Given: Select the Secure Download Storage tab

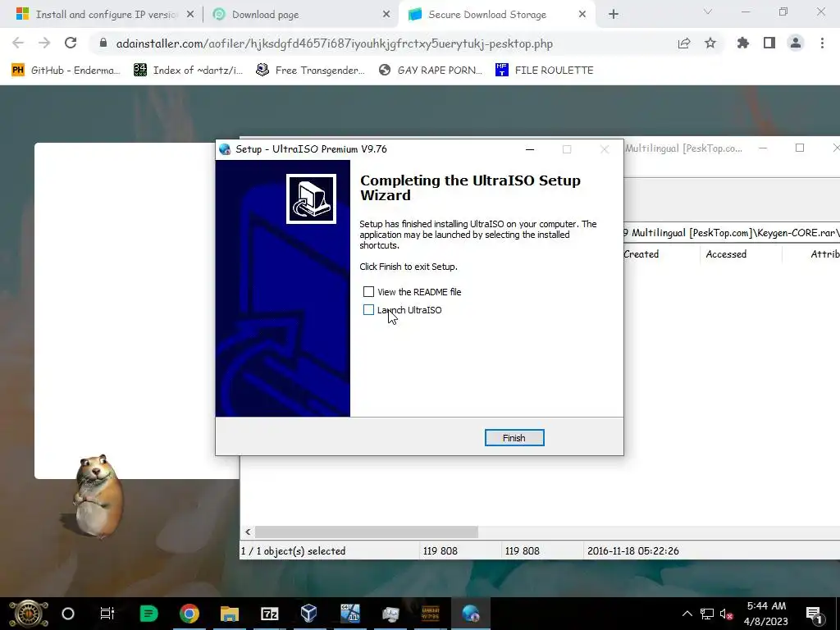Looking at the screenshot, I should coord(487,15).
